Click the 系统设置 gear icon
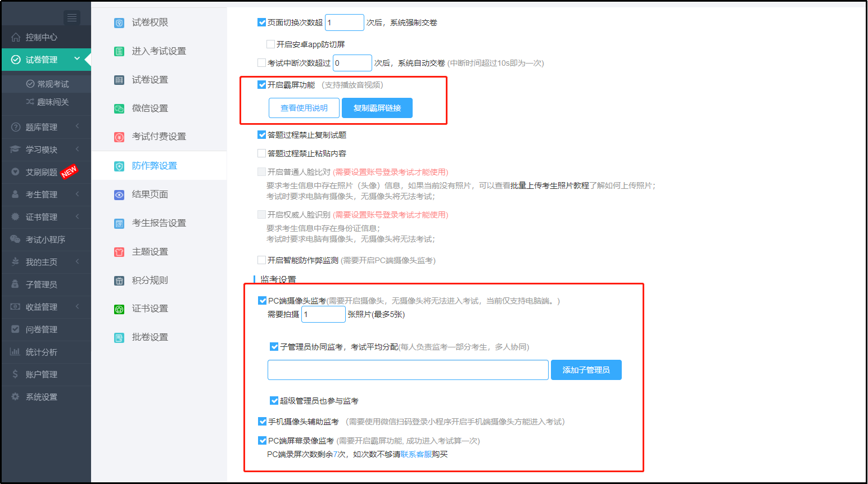 (15, 397)
